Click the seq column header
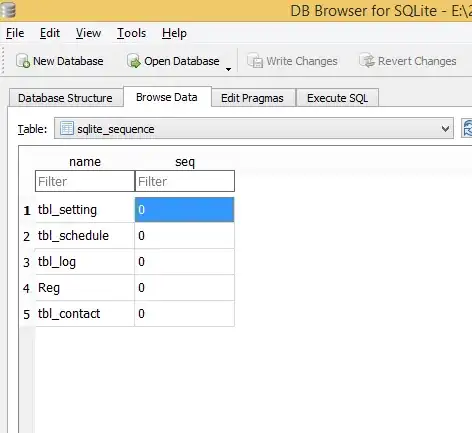 point(185,162)
